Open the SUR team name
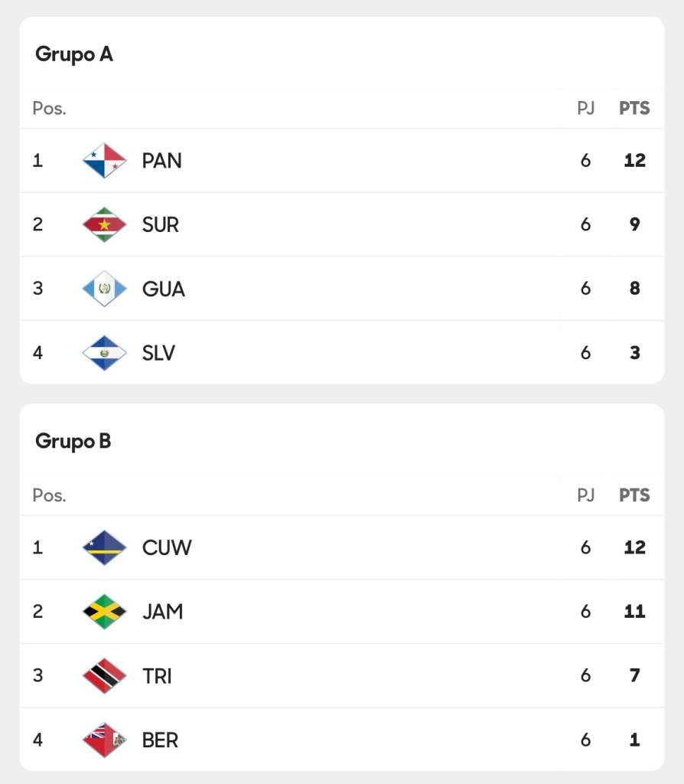This screenshot has height=784, width=684. pyautogui.click(x=161, y=224)
